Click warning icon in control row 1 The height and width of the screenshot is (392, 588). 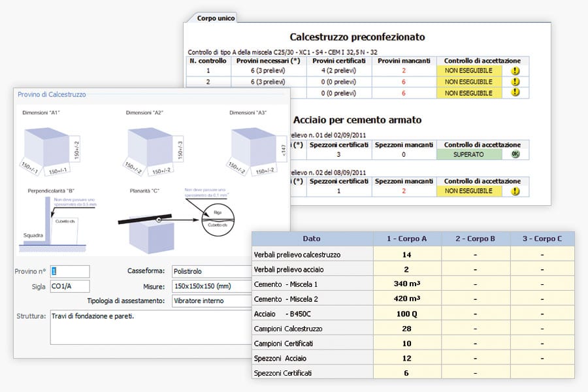tap(515, 71)
